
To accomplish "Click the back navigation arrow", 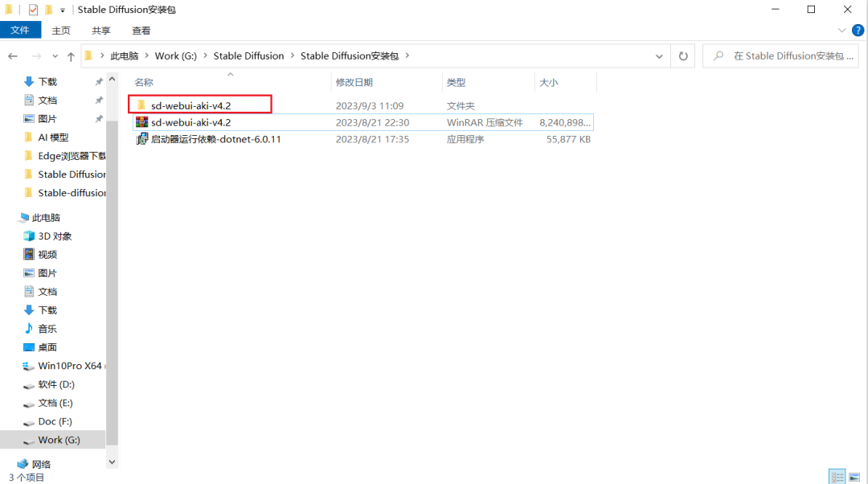I will pos(14,55).
